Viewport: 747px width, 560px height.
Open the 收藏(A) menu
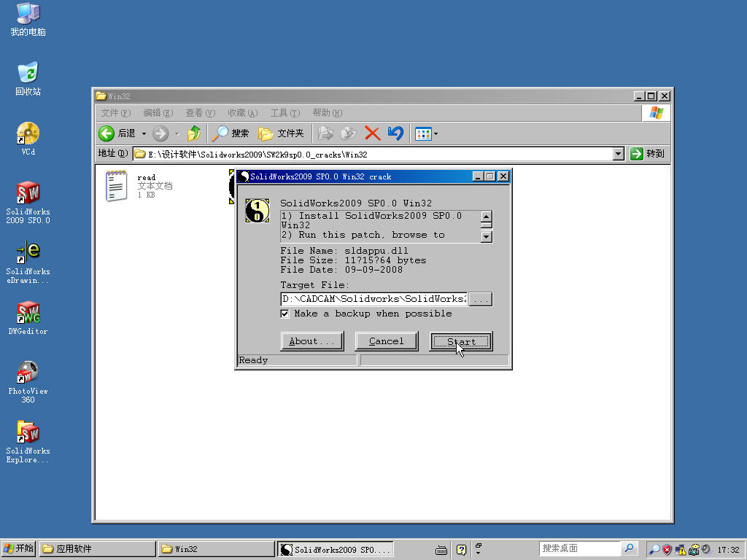coord(243,113)
